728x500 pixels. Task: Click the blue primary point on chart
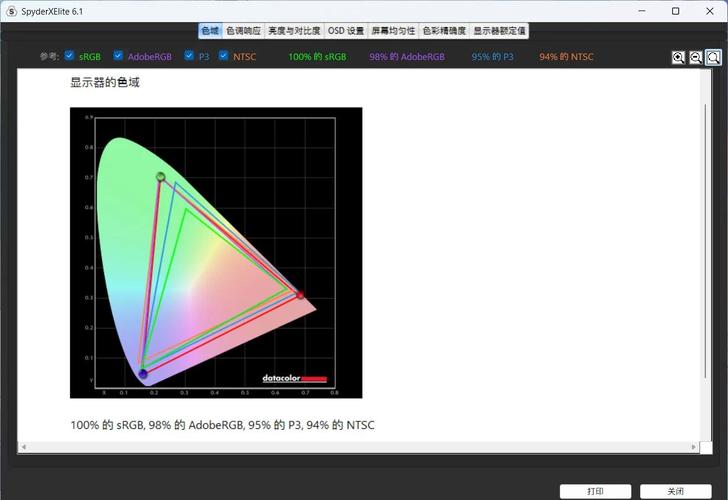(143, 374)
